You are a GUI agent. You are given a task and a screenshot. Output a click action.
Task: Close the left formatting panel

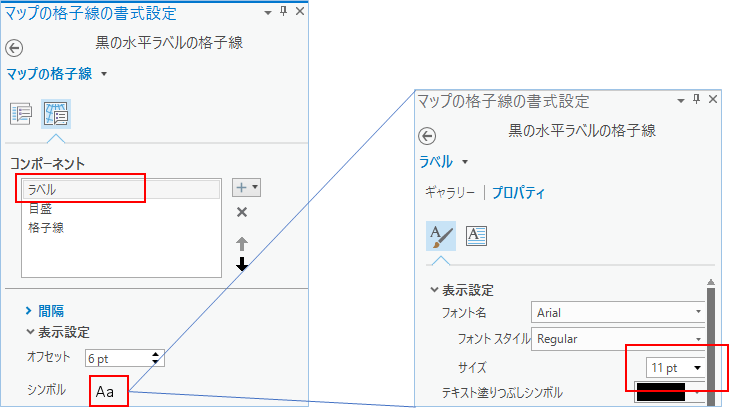pos(300,11)
